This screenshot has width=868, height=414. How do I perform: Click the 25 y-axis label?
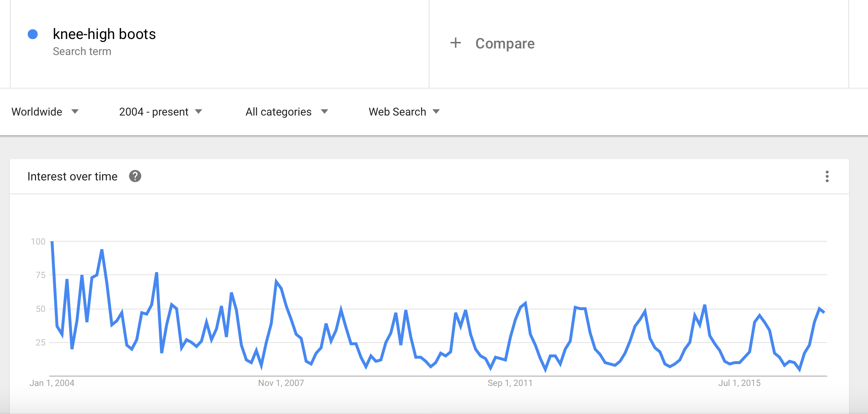40,342
